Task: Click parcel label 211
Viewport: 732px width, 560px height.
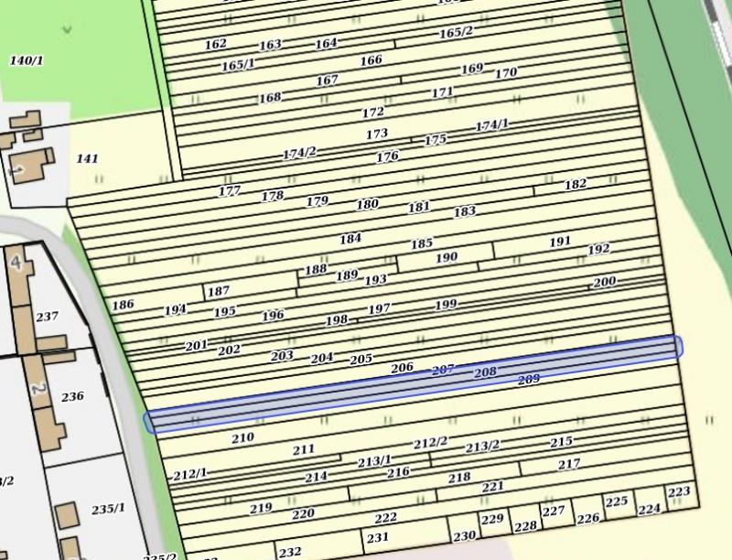Action: point(304,450)
